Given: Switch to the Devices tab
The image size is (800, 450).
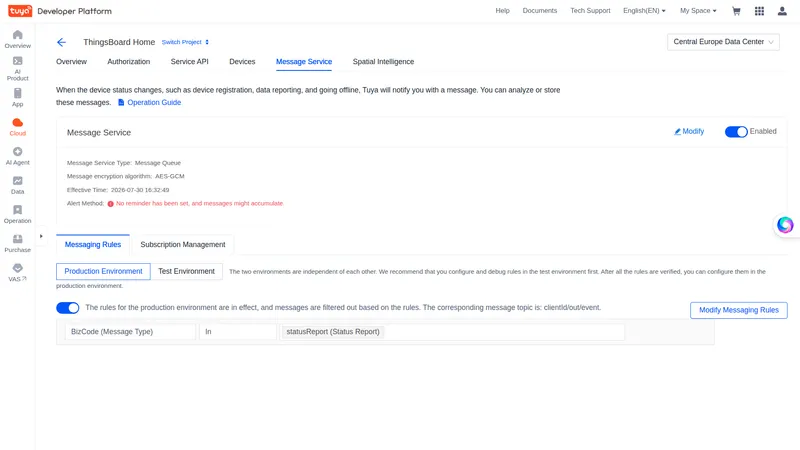Looking at the screenshot, I should (242, 62).
